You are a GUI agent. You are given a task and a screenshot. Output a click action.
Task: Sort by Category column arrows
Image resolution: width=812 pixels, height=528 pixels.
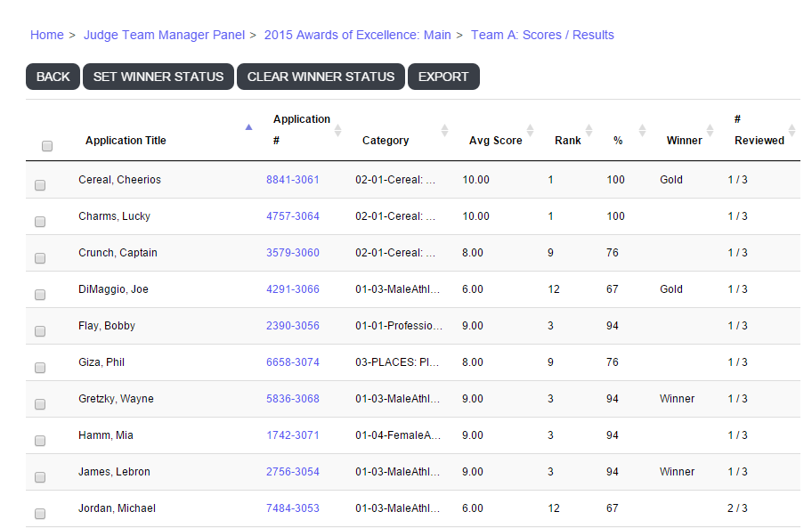444,131
